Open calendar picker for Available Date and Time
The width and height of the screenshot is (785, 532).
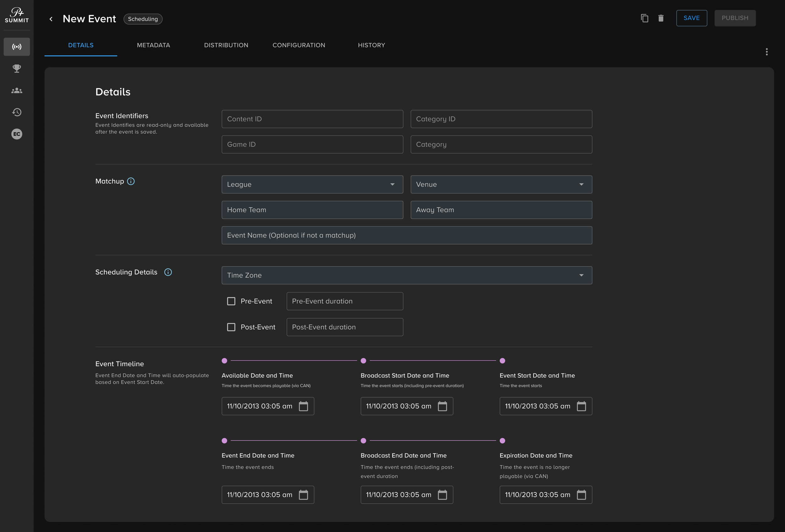pyautogui.click(x=303, y=406)
